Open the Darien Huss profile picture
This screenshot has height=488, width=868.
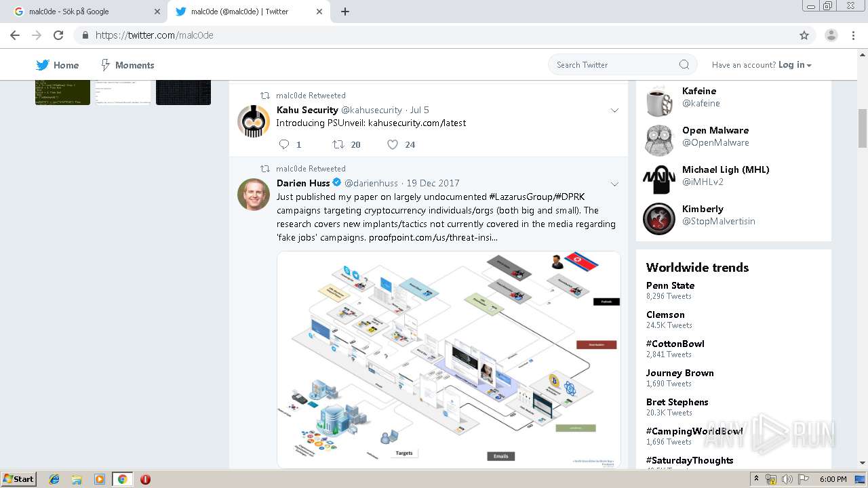click(254, 195)
